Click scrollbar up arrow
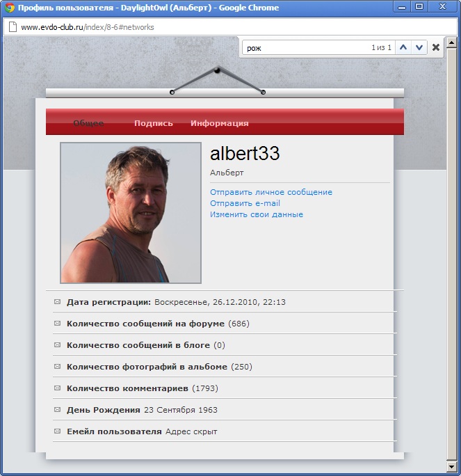This screenshot has height=476, width=461. pos(451,42)
